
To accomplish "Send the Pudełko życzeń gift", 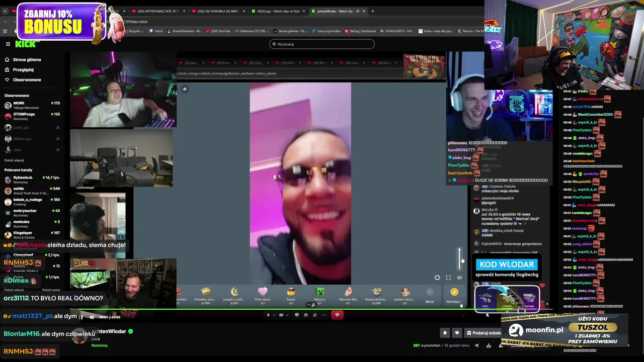I will coord(205,295).
